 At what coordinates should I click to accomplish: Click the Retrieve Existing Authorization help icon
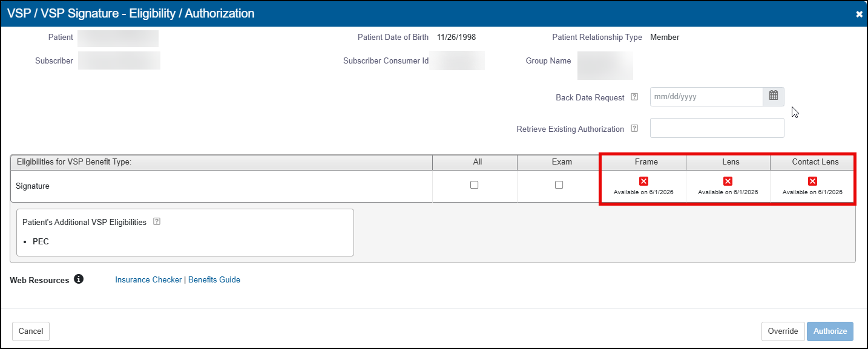634,128
